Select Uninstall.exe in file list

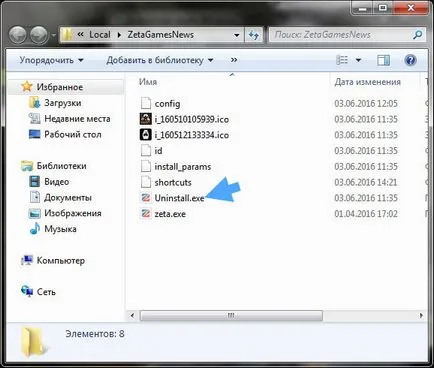point(179,198)
